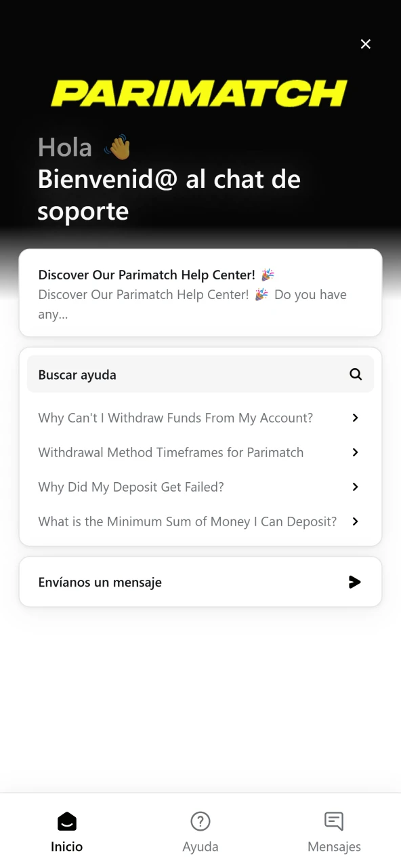This screenshot has height=868, width=401.
Task: Dismiss the chat with the X button
Action: click(x=366, y=43)
